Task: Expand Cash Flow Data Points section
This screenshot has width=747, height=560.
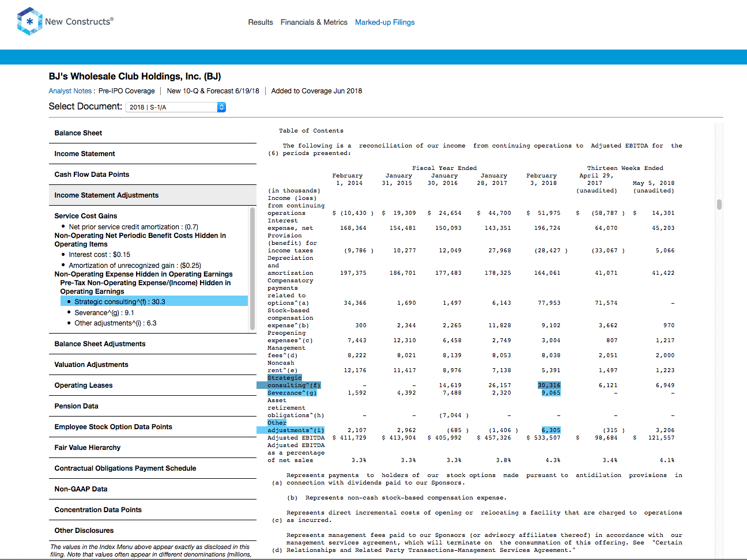Action: [153, 175]
